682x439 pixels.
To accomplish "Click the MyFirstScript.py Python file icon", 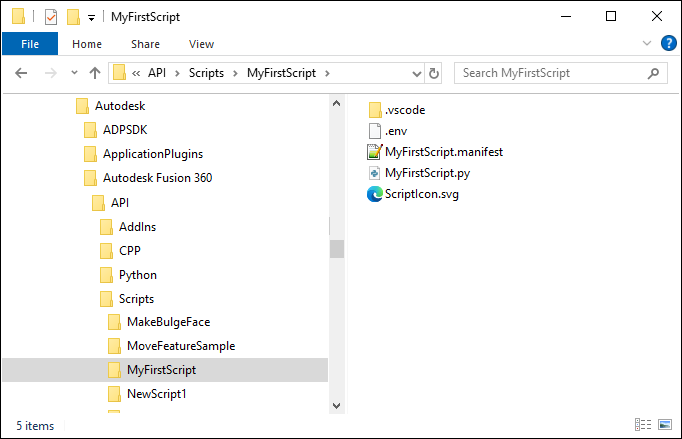I will (x=375, y=173).
